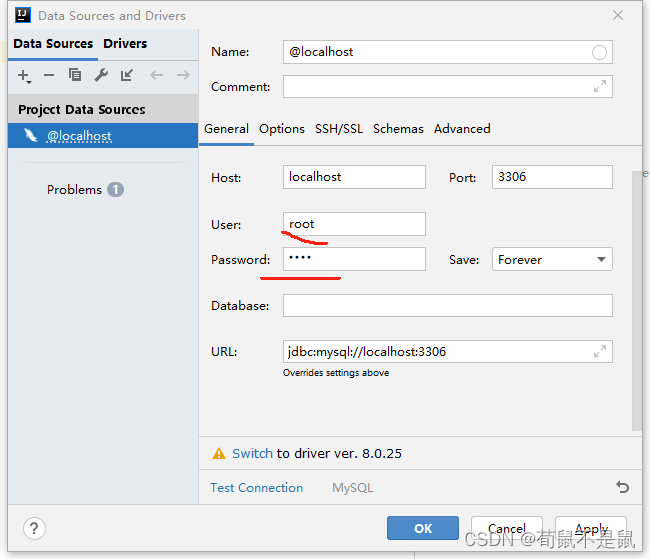Click the Cancel button
Image resolution: width=650 pixels, height=559 pixels.
(x=507, y=528)
